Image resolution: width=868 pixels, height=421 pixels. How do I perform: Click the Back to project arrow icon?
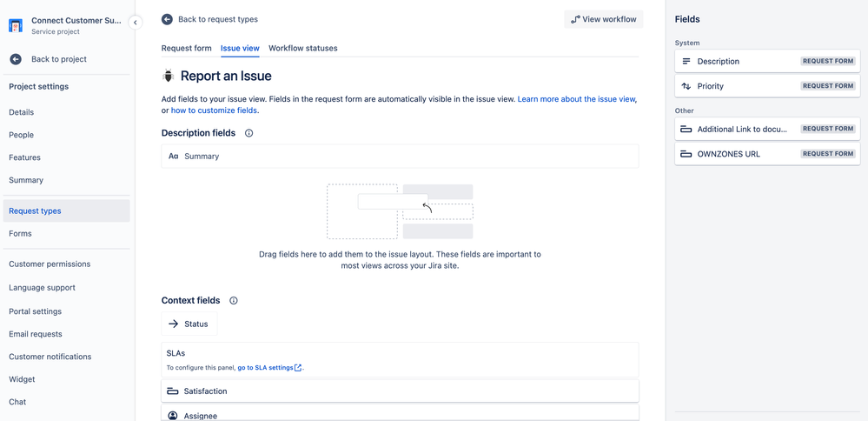point(16,59)
